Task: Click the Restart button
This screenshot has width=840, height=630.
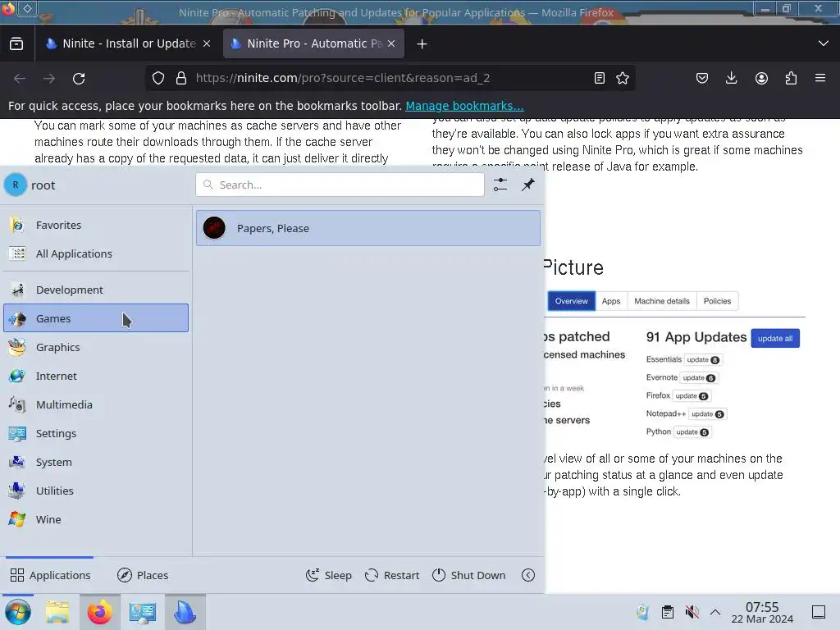Action: tap(391, 575)
